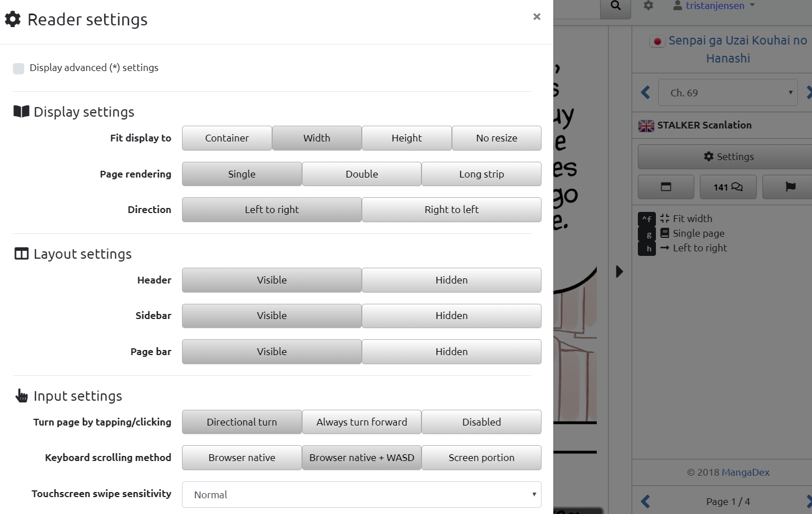Image resolution: width=812 pixels, height=514 pixels.
Task: Click the Settings button in sidebar
Action: [x=728, y=157]
